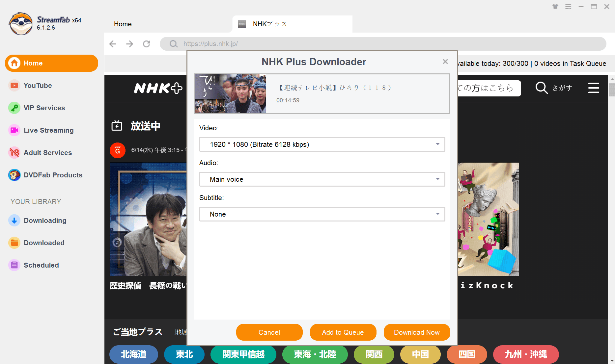Click the DVDFab Products icon
The image size is (615, 364).
[x=14, y=175]
